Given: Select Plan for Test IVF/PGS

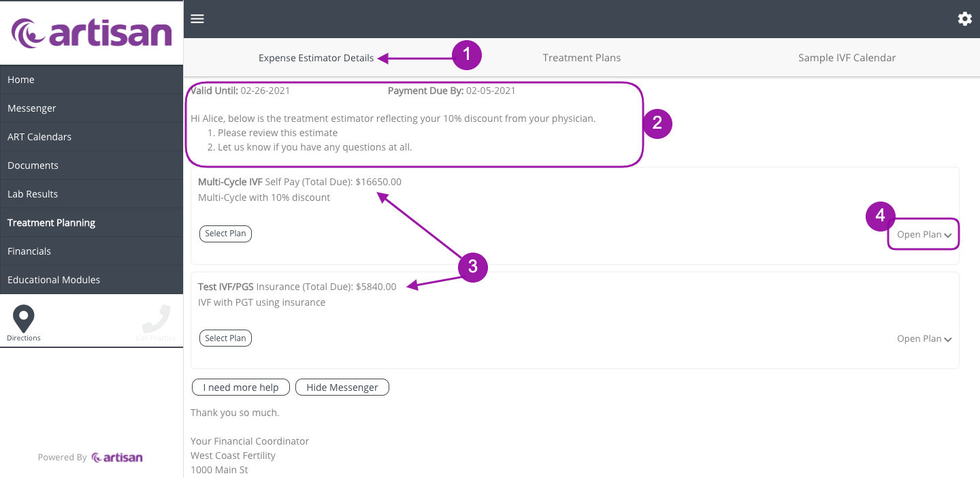Looking at the screenshot, I should click(x=225, y=338).
